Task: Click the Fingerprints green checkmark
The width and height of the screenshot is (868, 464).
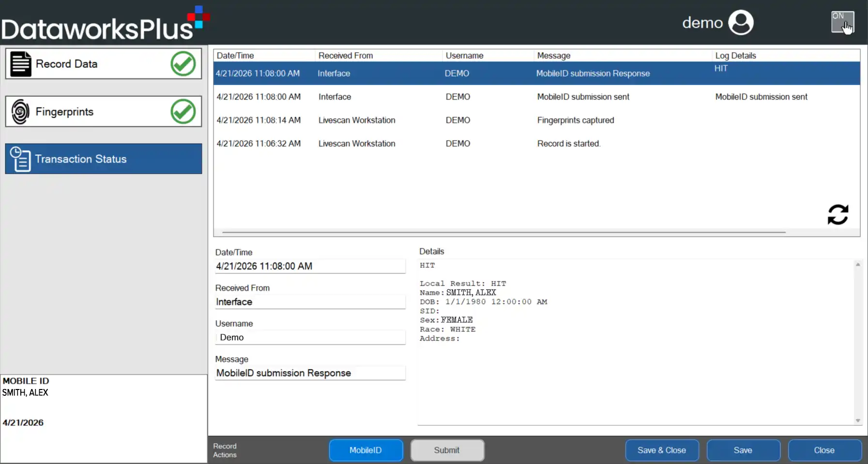Action: click(183, 111)
